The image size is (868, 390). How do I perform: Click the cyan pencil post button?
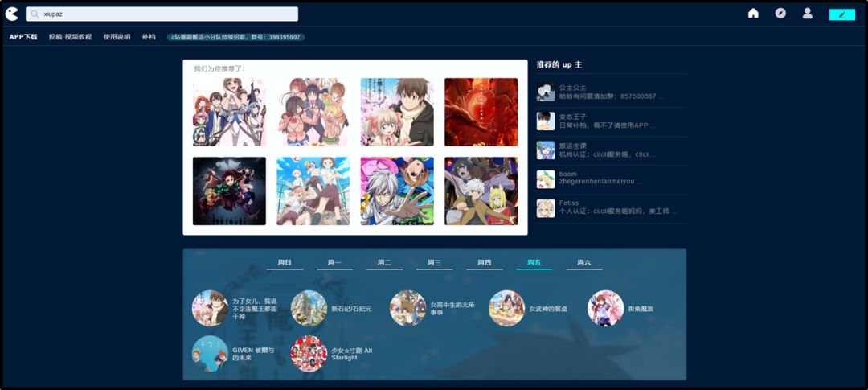[842, 15]
